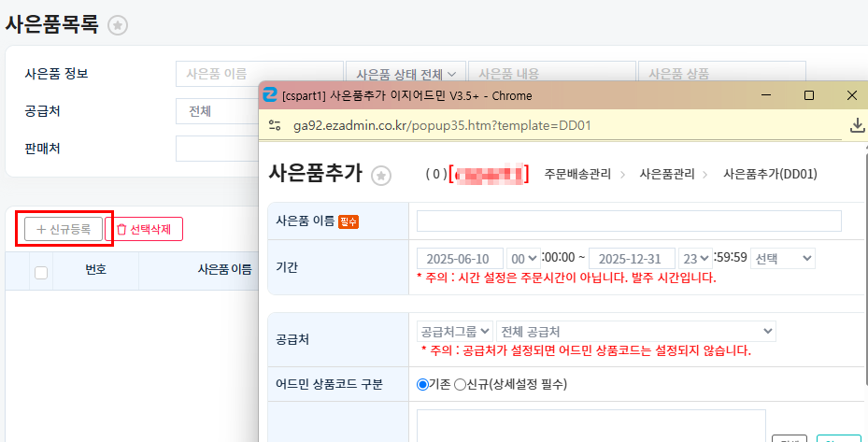Viewport: 868px width, 442px height.
Task: Click the 신규등록 button
Action: (x=64, y=229)
